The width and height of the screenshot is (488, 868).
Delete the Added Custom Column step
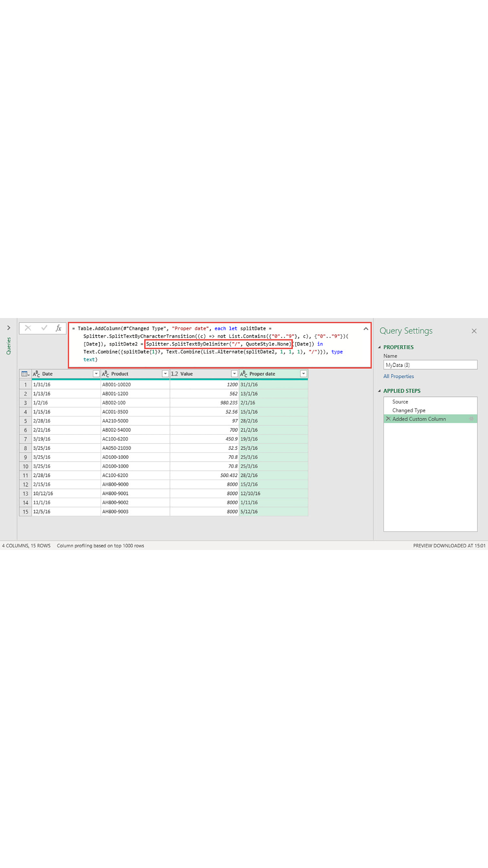tap(388, 419)
